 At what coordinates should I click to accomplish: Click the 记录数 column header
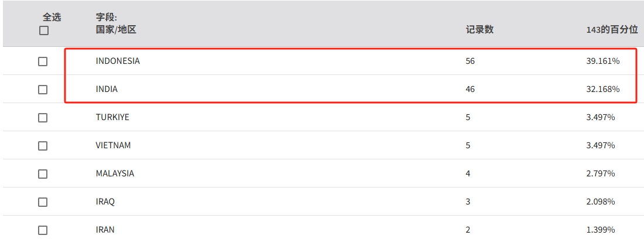click(x=479, y=29)
